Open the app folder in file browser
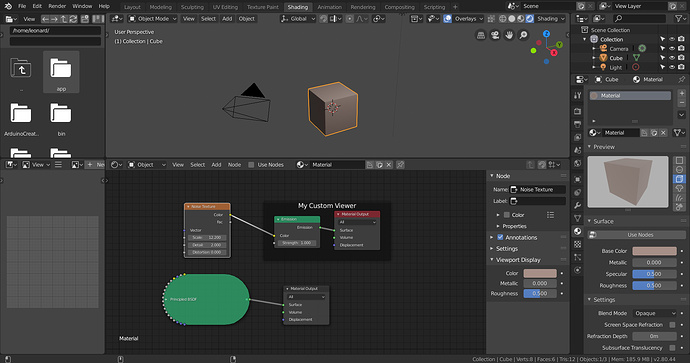Screen dimensions: 690x363 pos(61,72)
